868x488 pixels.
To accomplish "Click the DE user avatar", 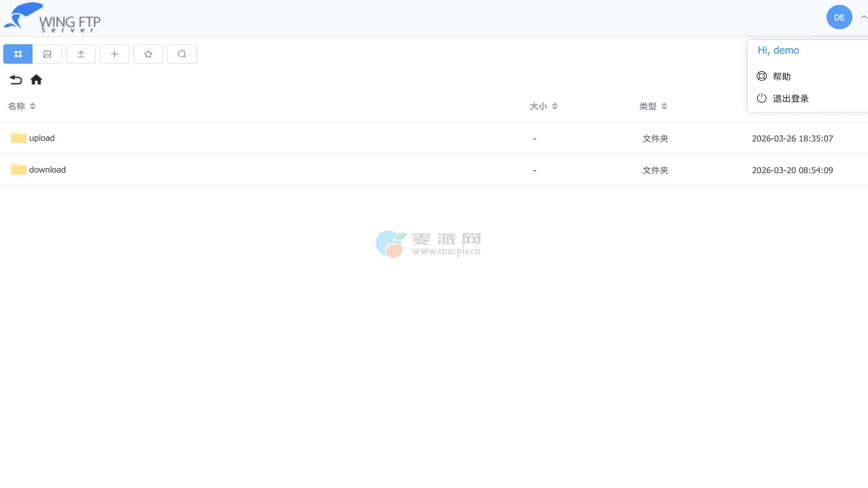I will click(x=839, y=17).
